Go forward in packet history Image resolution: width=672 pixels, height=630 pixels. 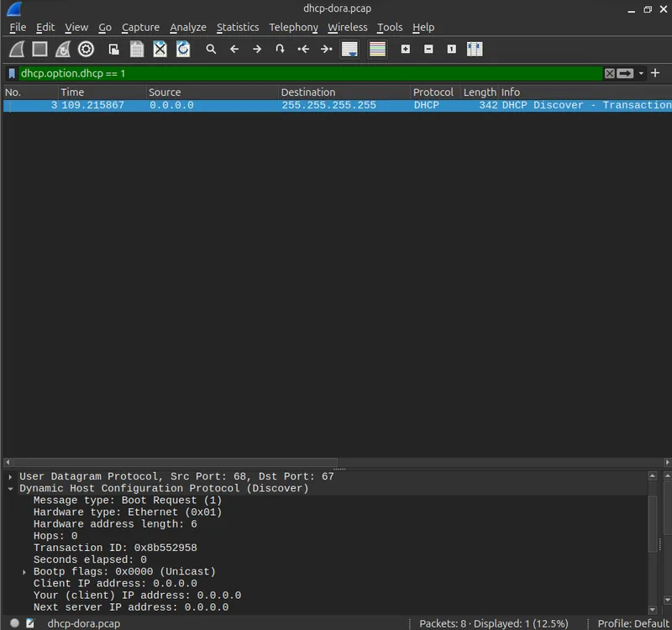click(257, 50)
